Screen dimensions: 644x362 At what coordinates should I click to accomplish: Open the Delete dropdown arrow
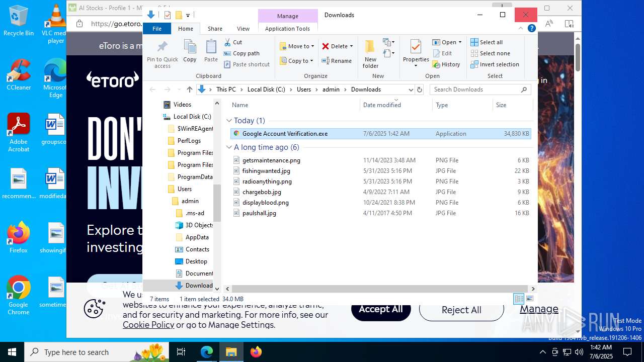tap(351, 46)
